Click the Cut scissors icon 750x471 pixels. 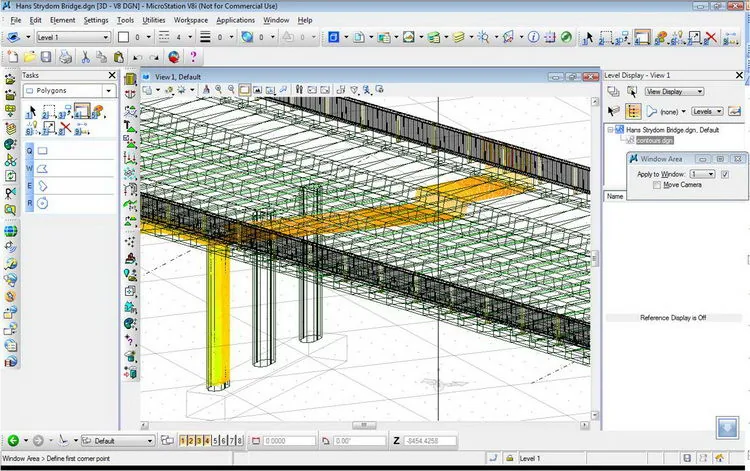point(85,57)
